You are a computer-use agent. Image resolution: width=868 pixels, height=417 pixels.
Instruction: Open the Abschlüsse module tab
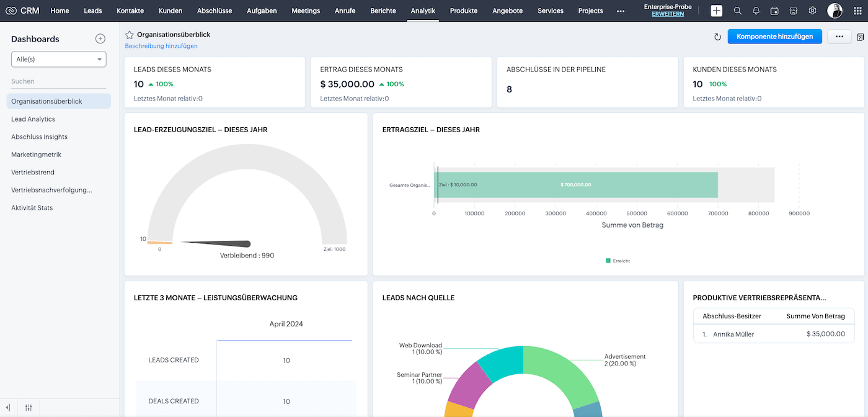(x=215, y=11)
